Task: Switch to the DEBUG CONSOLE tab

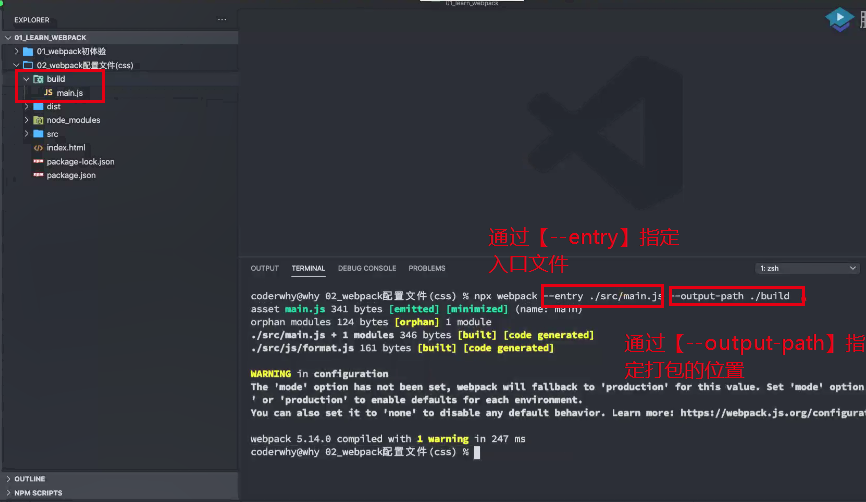Action: [x=367, y=268]
